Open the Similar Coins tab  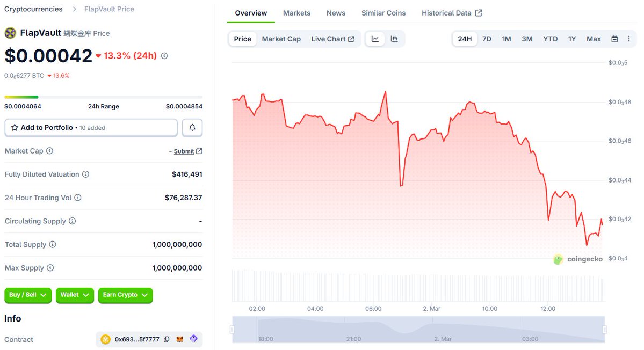pyautogui.click(x=383, y=13)
